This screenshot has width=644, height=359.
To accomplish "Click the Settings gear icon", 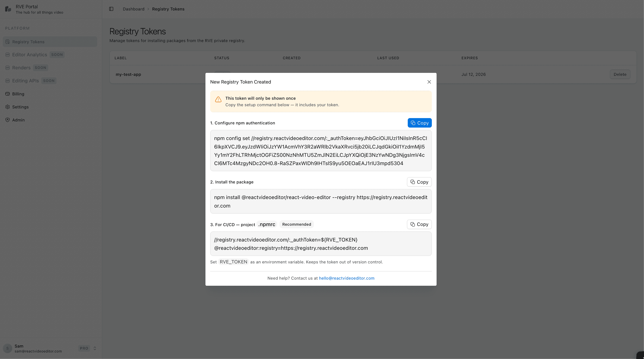I will (x=8, y=107).
